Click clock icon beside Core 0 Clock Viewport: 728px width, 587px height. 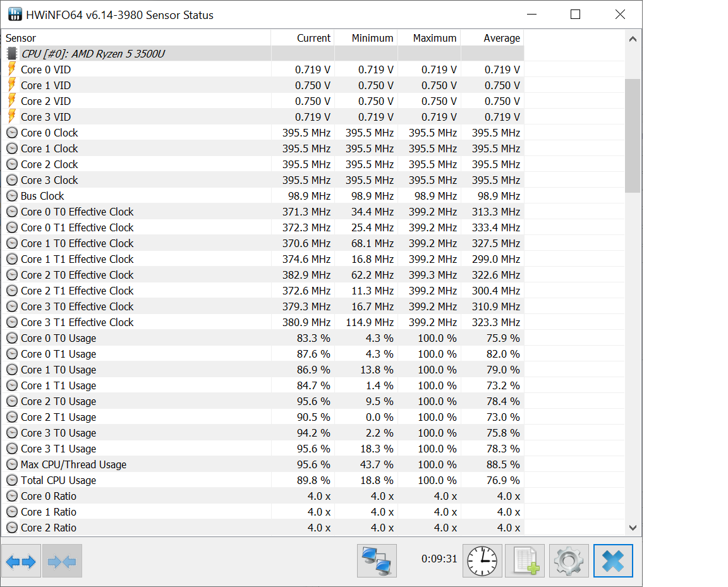point(12,133)
